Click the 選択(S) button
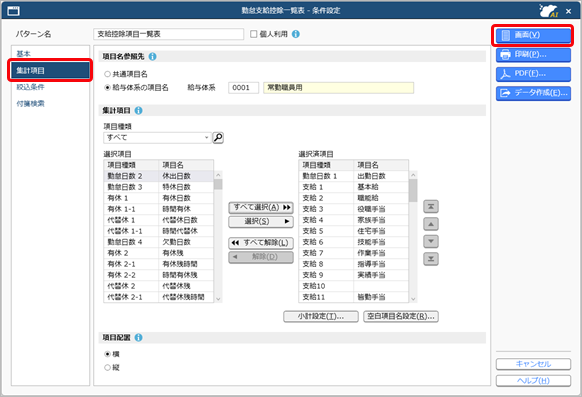 coord(261,222)
